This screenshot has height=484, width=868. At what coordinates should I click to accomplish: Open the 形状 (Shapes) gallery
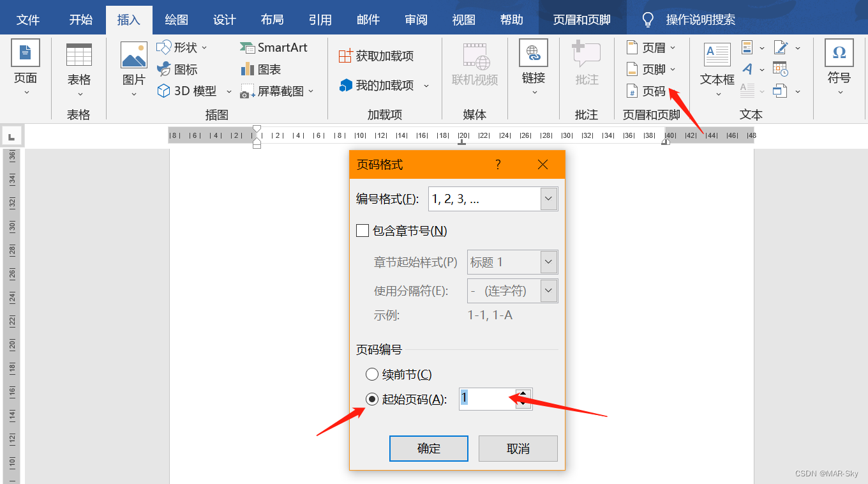[x=181, y=47]
